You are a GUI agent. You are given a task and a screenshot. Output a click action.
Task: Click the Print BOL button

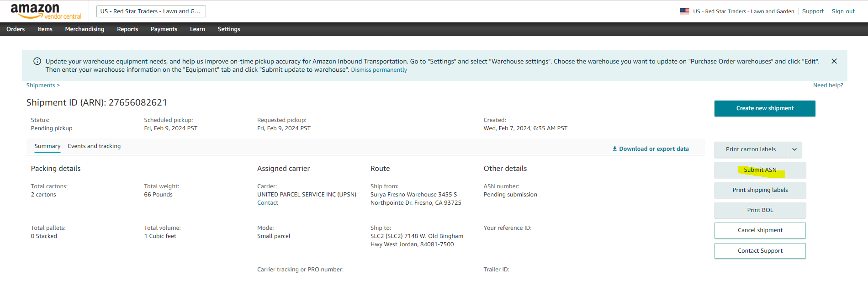tap(760, 210)
